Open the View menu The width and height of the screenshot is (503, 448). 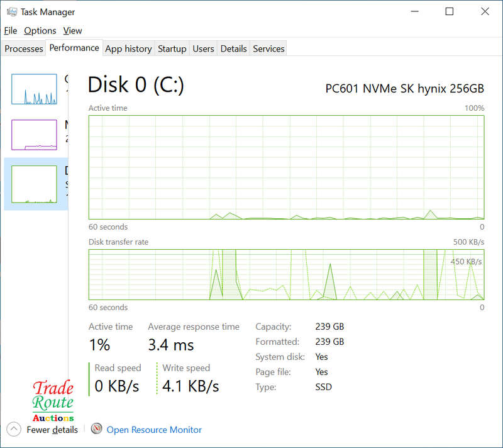tap(72, 30)
